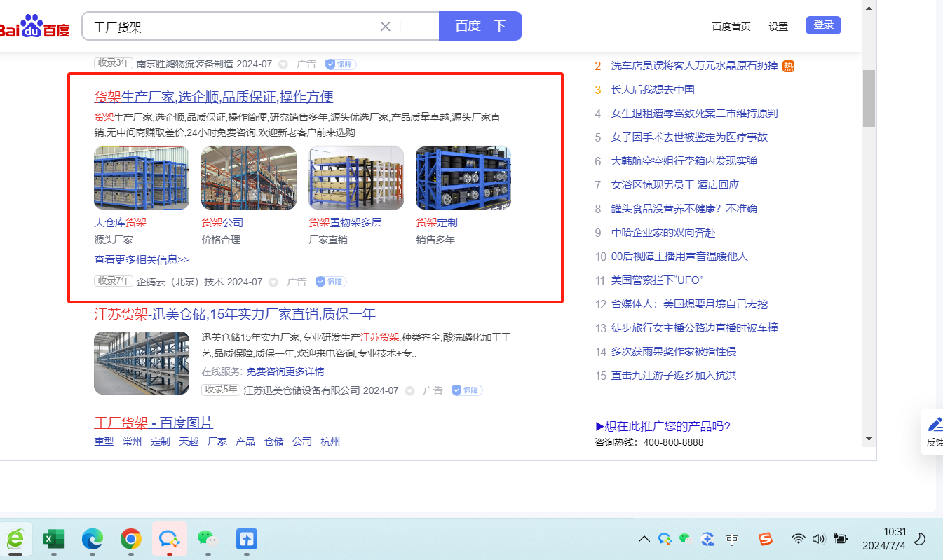Select the 定制 image tag
This screenshot has width=943, height=560.
[161, 442]
